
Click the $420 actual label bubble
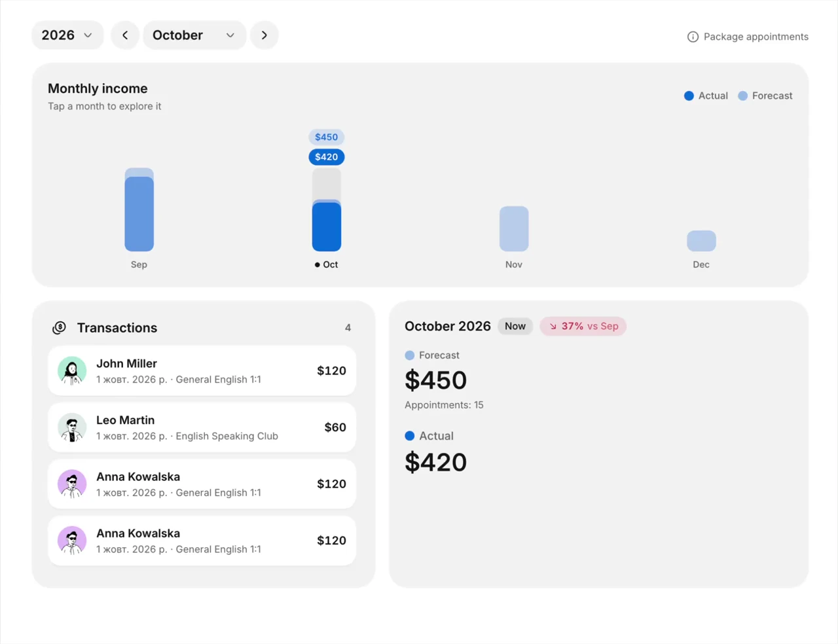[327, 156]
